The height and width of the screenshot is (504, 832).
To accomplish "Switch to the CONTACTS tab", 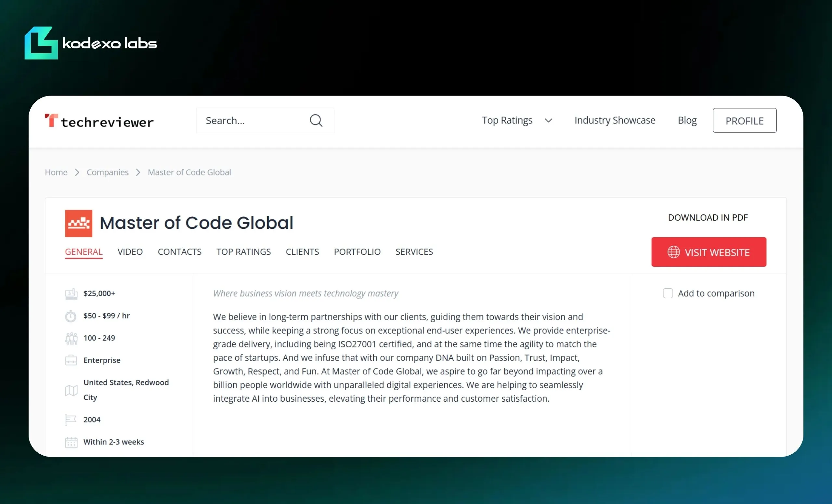I will [180, 252].
